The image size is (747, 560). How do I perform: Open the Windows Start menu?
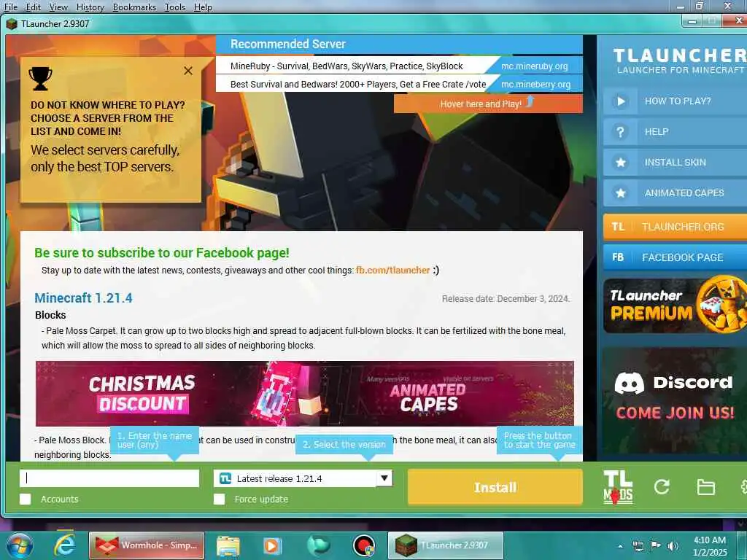[x=19, y=545]
